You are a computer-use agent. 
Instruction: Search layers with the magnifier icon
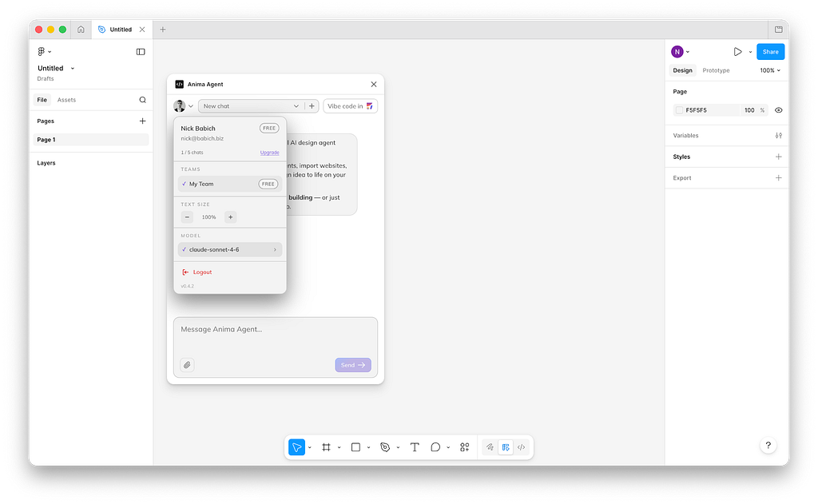click(143, 100)
